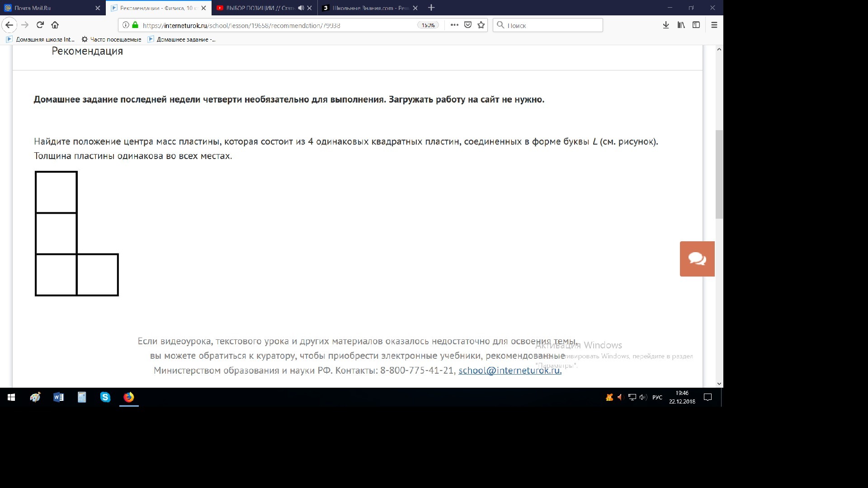Open the Downloads arrow panel
The width and height of the screenshot is (868, 488).
pos(666,25)
